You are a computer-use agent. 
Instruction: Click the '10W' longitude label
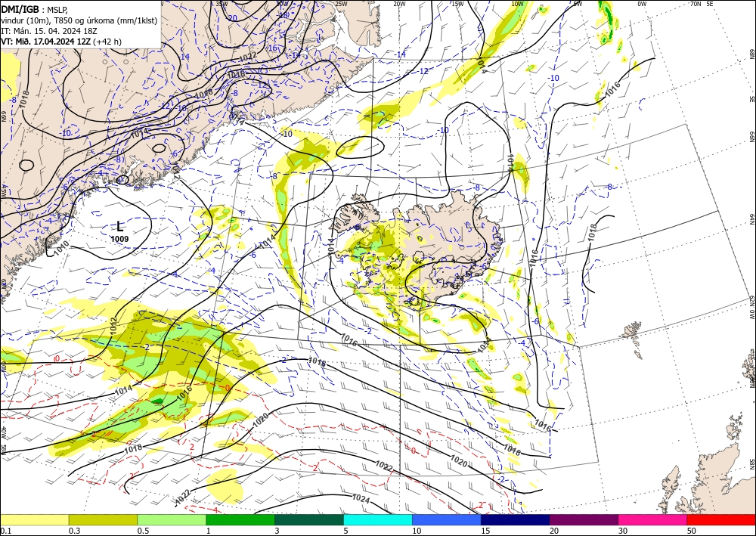[517, 4]
